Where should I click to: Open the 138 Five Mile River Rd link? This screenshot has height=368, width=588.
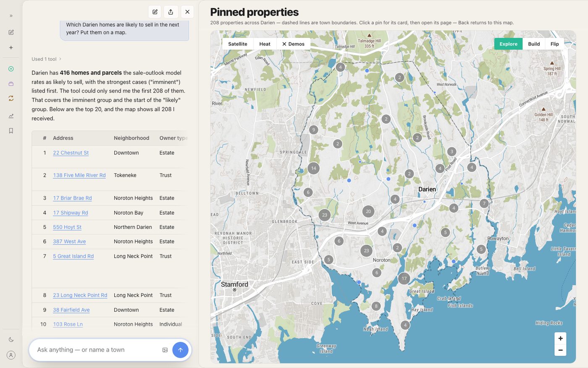point(79,175)
